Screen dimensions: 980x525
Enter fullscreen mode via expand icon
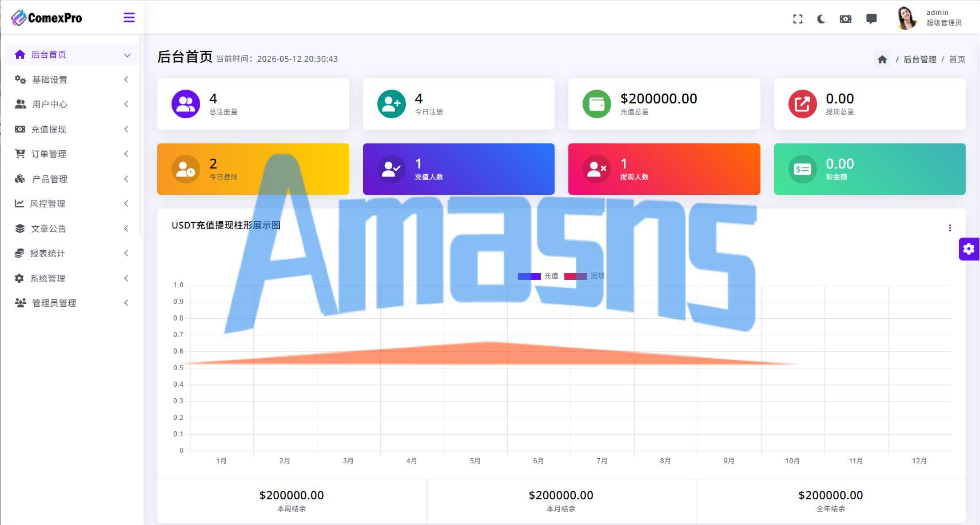pos(798,19)
